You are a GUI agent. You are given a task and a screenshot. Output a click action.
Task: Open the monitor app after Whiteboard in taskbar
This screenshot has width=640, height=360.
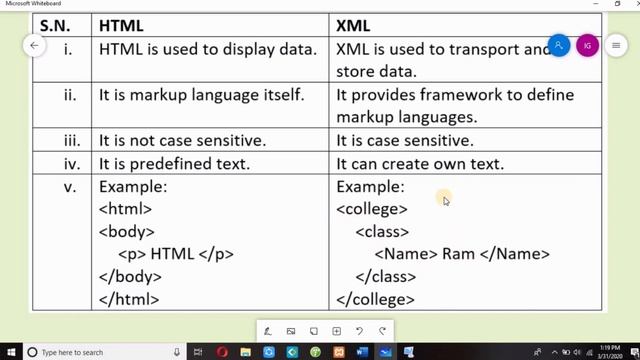[x=409, y=352]
